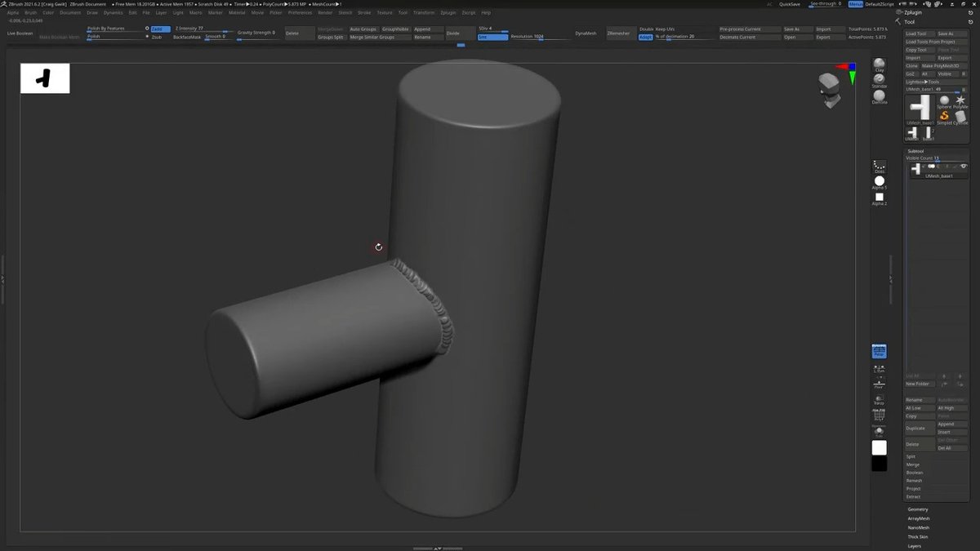The width and height of the screenshot is (980, 551).
Task: Click the Local Symmetry icon
Action: tap(879, 367)
